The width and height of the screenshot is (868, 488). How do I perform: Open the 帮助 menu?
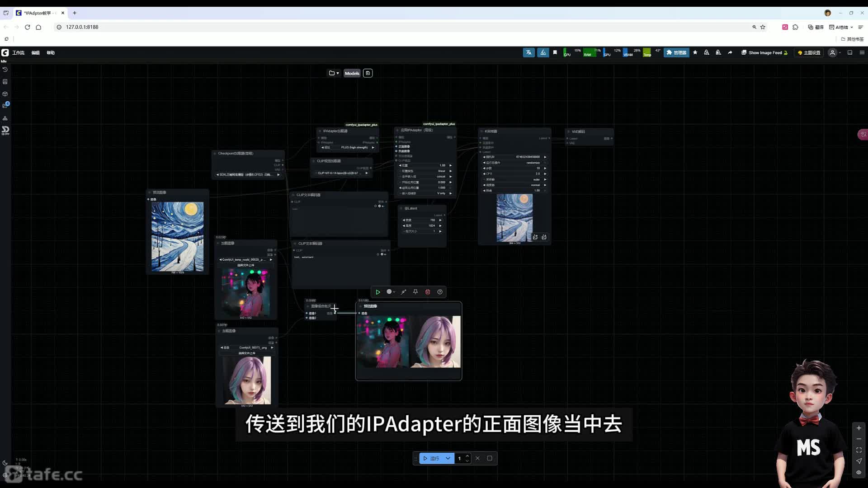tap(51, 53)
